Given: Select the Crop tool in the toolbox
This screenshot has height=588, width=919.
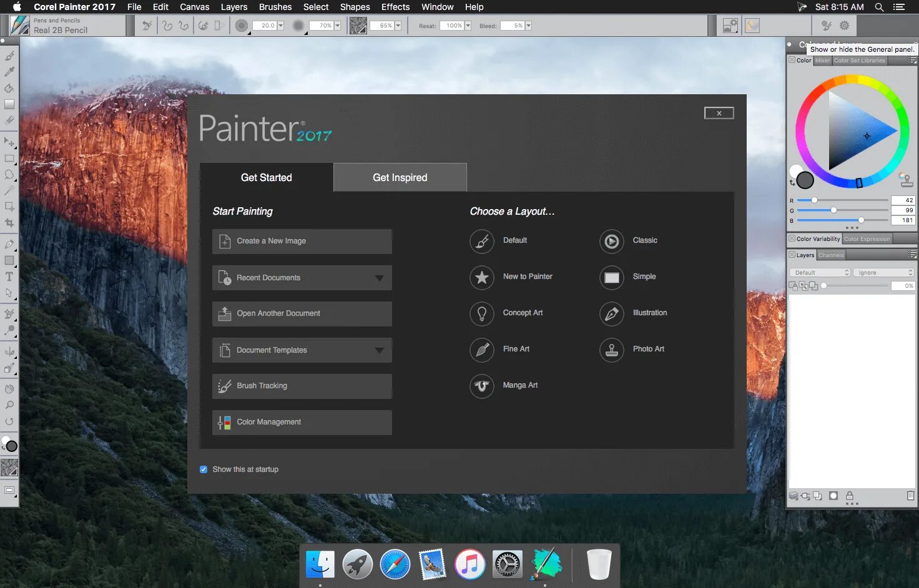Looking at the screenshot, I should coord(9,223).
